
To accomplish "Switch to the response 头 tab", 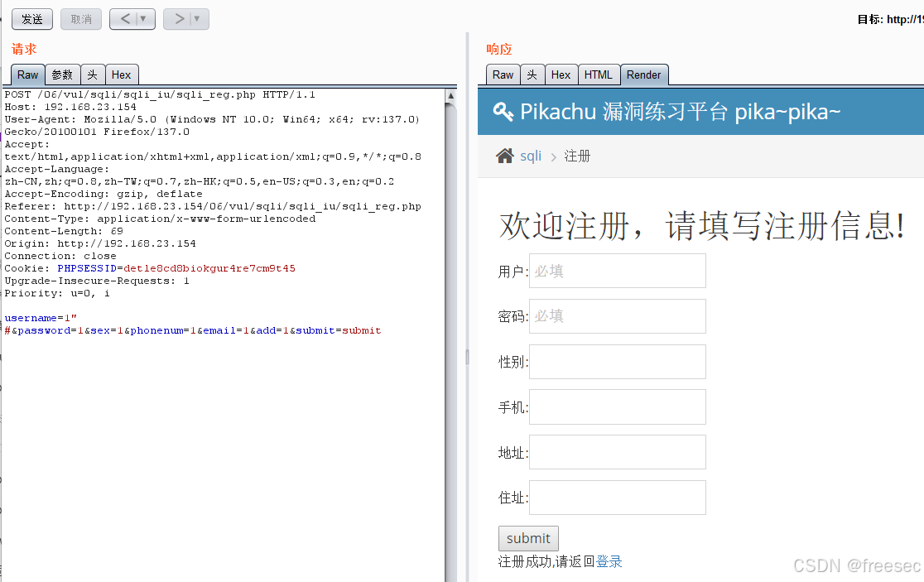I will [x=532, y=75].
